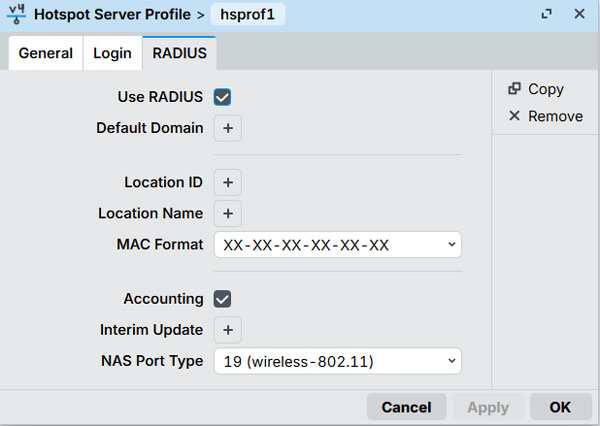Uncheck the Use RADIUS checkbox
The image size is (600, 426).
click(x=223, y=97)
